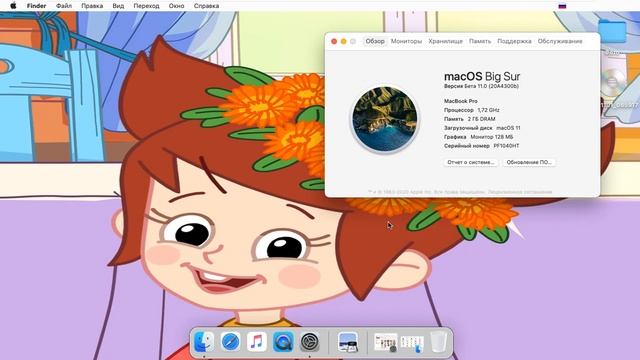Image resolution: width=640 pixels, height=360 pixels.
Task: Click the Загрузочный диск macOS 11 line
Action: tap(482, 128)
